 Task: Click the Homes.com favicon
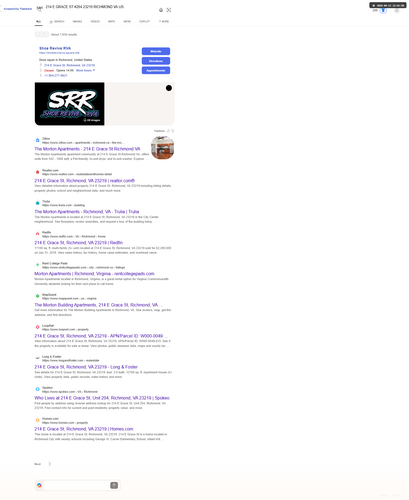click(37, 420)
